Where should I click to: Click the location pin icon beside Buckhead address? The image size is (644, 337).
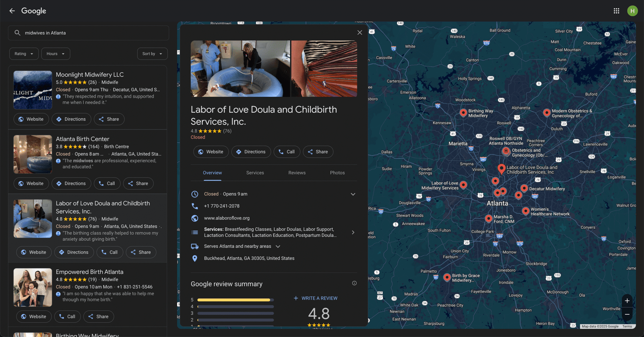(x=195, y=259)
